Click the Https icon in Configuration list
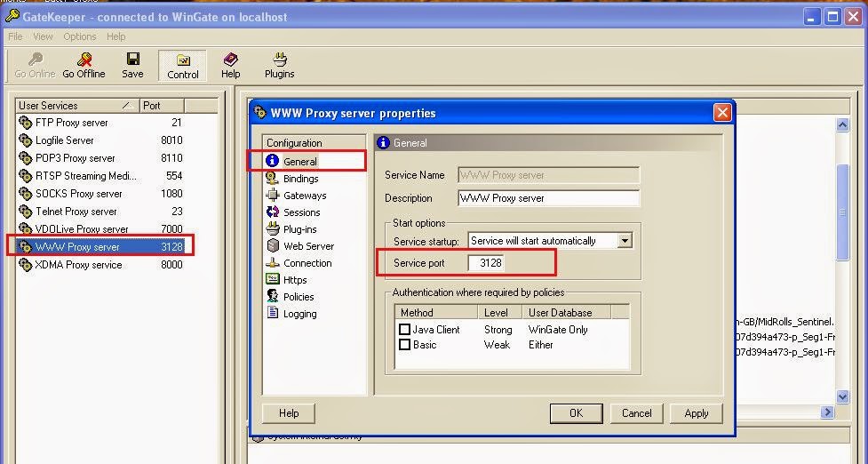868x464 pixels. (272, 279)
